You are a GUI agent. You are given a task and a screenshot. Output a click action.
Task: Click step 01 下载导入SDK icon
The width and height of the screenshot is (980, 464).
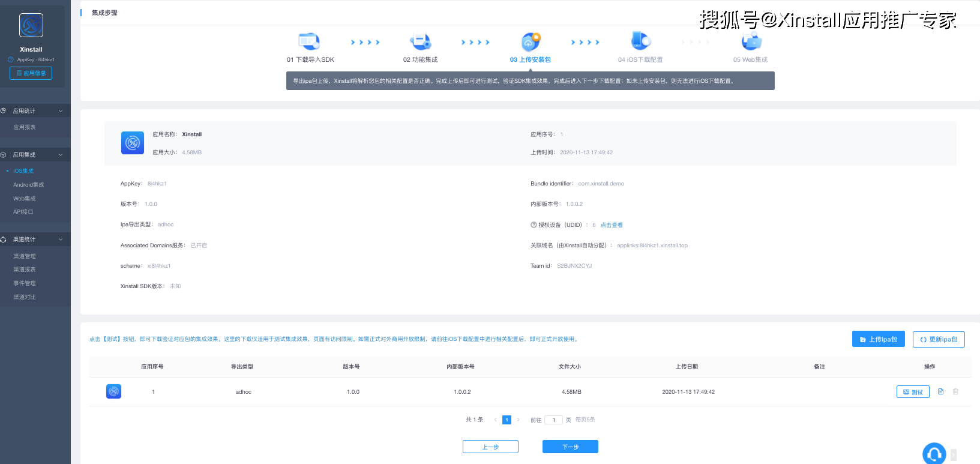pos(309,41)
